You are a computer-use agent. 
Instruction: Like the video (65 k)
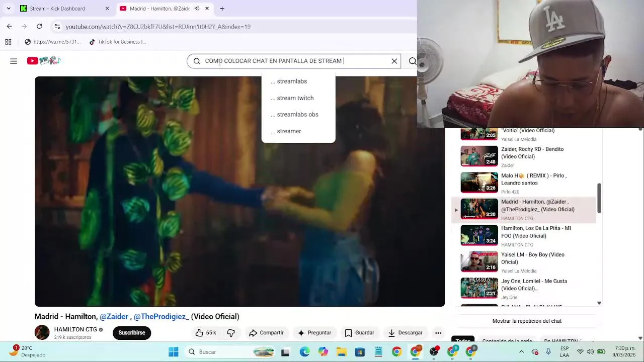[206, 332]
